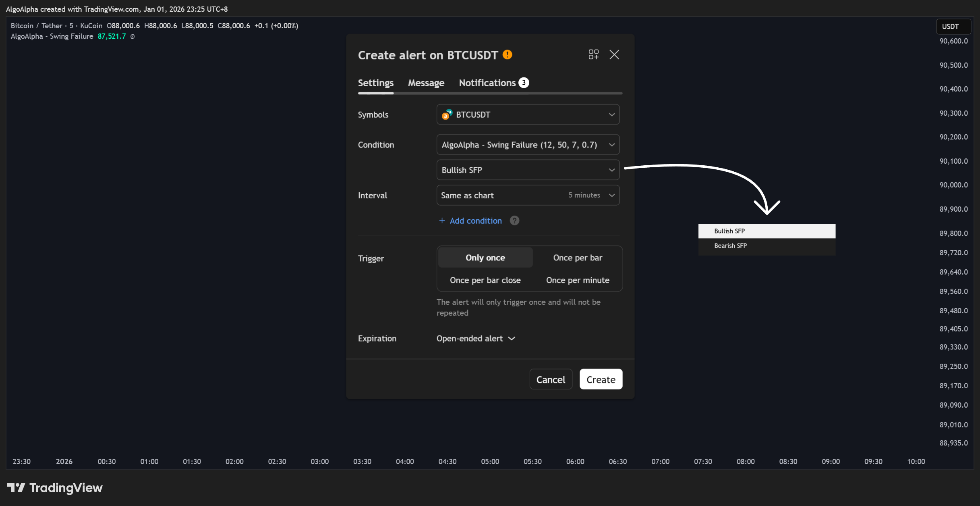
Task: Click the 87,521.7 indicator value
Action: click(112, 36)
